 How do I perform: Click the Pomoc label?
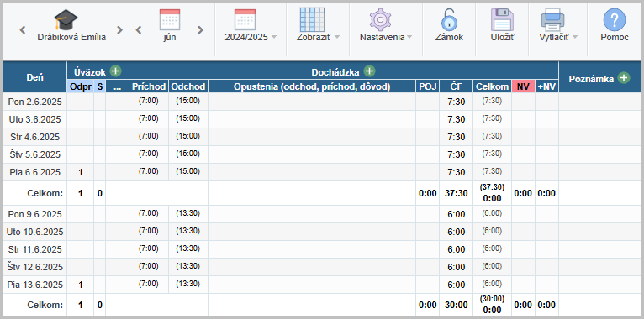[x=615, y=37]
